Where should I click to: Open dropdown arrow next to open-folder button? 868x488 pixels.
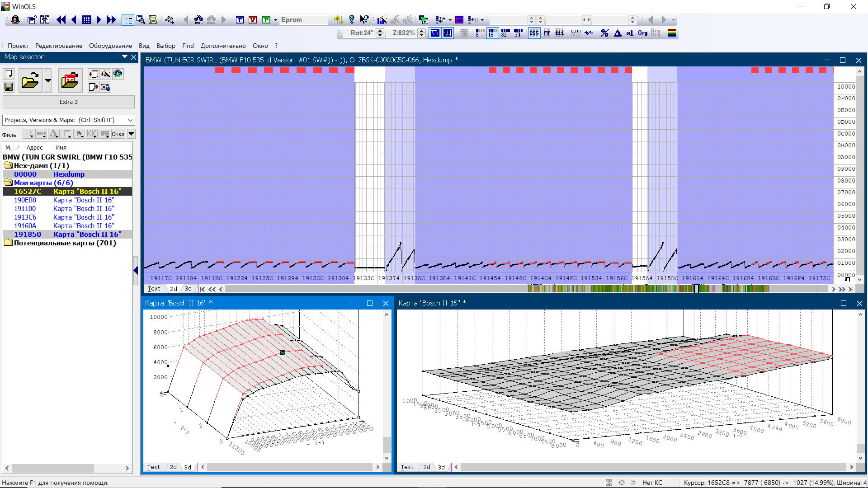[x=48, y=81]
